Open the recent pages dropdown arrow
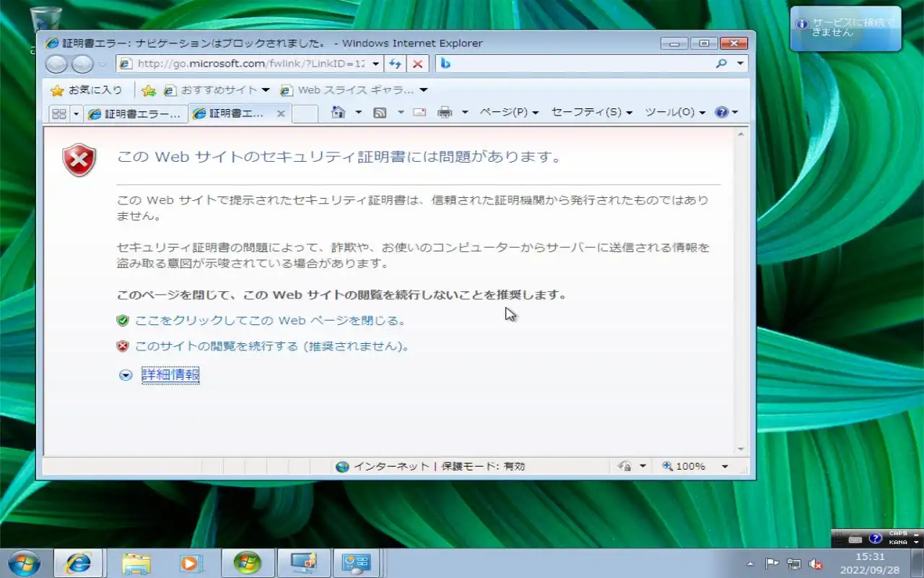Image resolution: width=924 pixels, height=578 pixels. (x=103, y=64)
